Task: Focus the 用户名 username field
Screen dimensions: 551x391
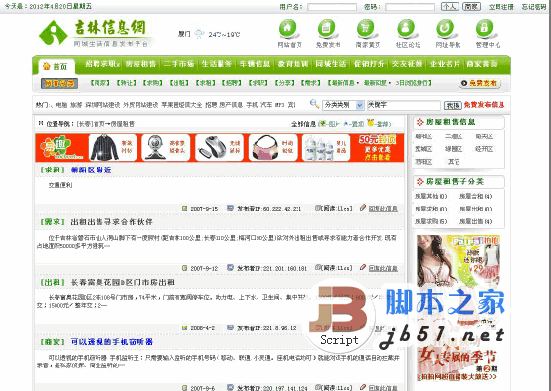Action: (332, 7)
